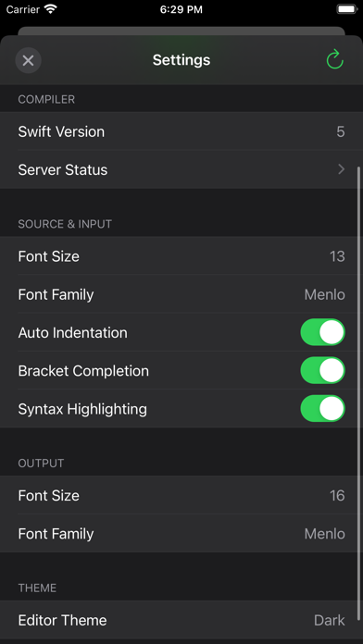Change the Swift Version value 5
The height and width of the screenshot is (644, 363).
point(341,131)
